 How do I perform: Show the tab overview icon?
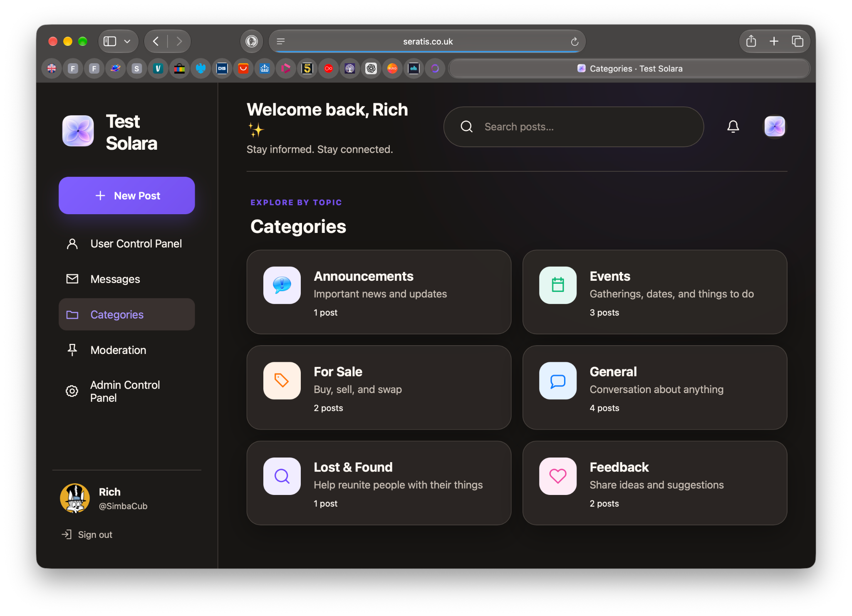[797, 41]
